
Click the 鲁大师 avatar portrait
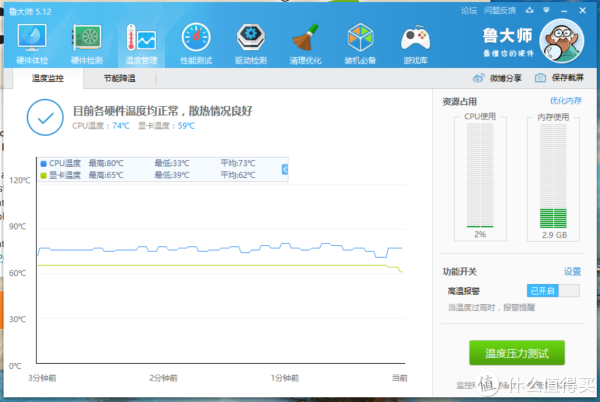tap(562, 41)
